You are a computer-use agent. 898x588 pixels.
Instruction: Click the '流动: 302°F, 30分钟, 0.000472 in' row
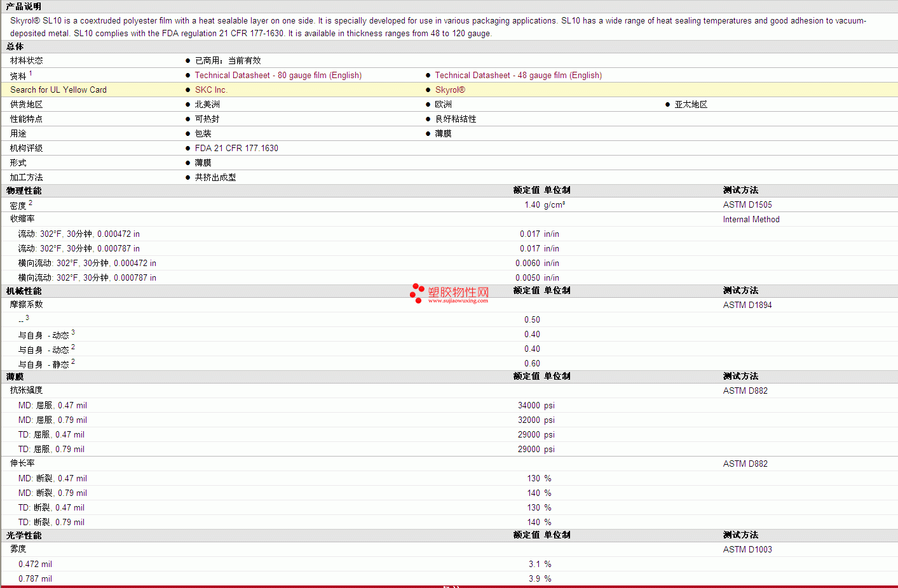coord(79,234)
